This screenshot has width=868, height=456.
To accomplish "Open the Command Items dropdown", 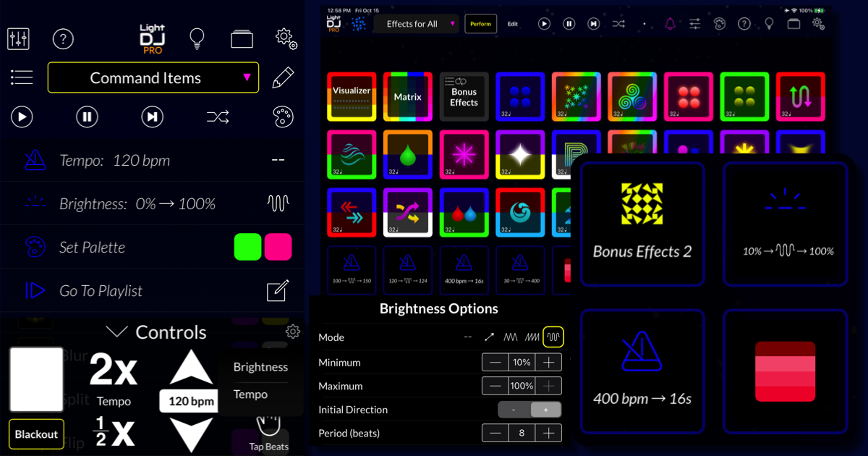I will click(x=153, y=77).
